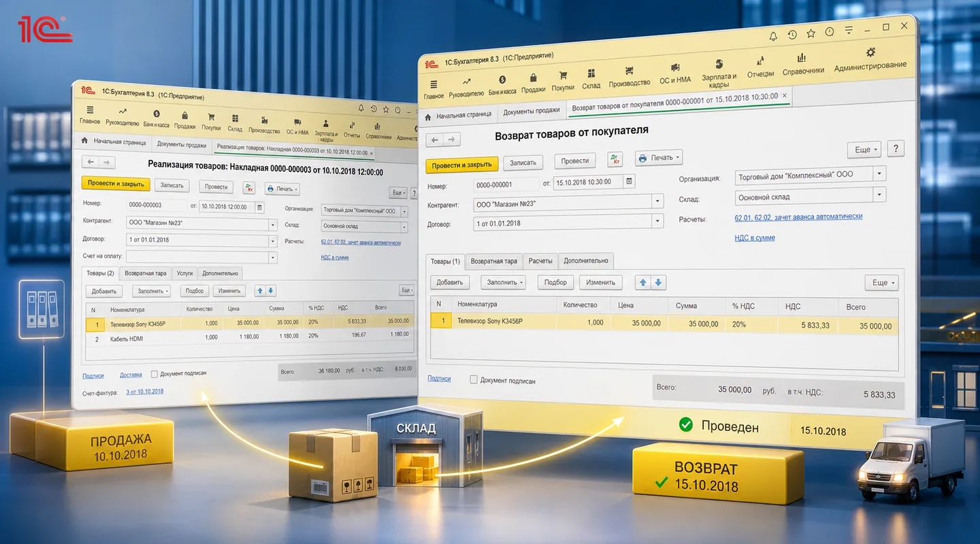Open Склад section in the return window
This screenshot has width=980, height=544.
(x=591, y=79)
